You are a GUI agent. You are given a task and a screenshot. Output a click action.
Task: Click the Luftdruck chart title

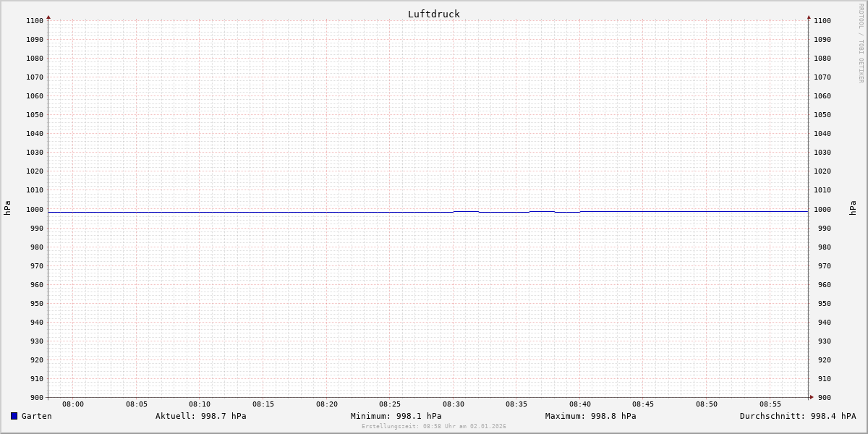point(433,14)
